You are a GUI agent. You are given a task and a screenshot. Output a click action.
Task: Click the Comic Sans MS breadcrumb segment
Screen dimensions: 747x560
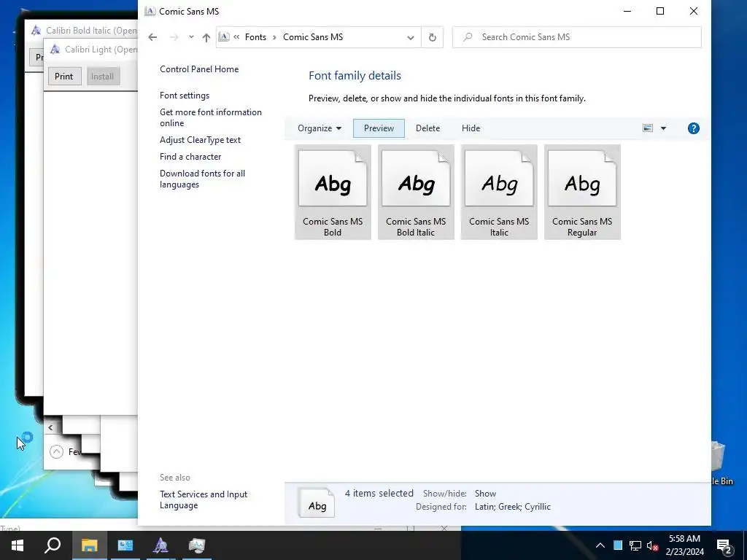coord(313,37)
